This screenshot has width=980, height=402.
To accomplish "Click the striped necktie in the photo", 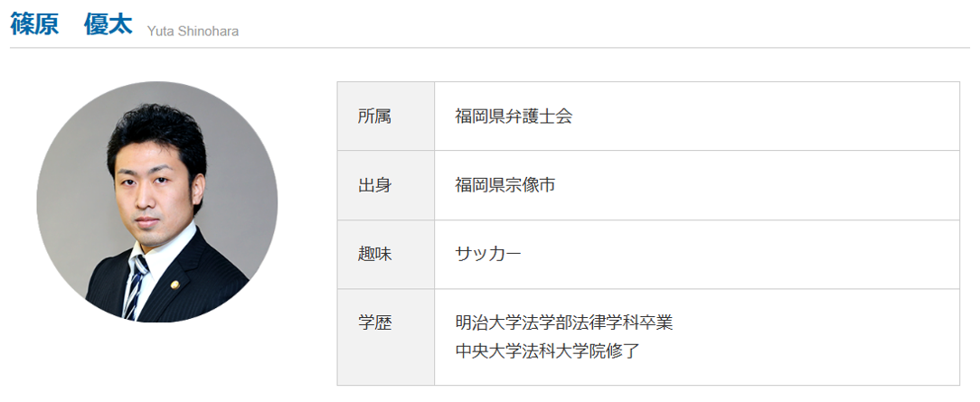I will pyautogui.click(x=136, y=285).
